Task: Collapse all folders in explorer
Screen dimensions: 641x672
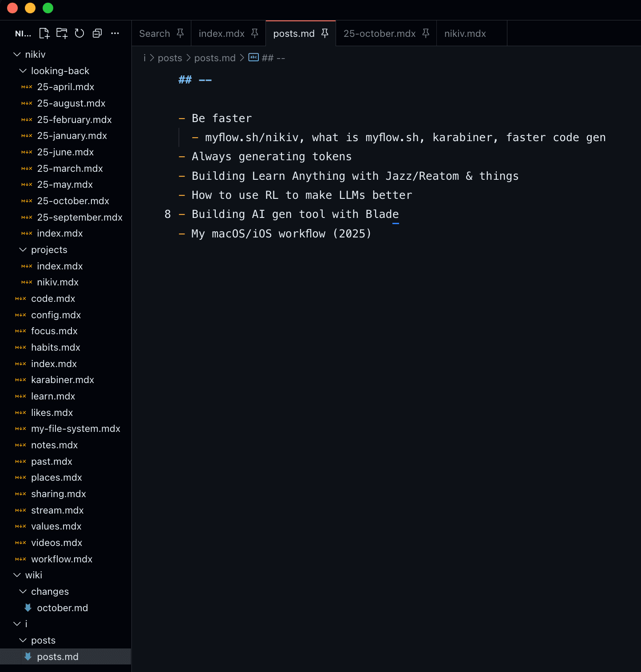Action: pyautogui.click(x=97, y=33)
